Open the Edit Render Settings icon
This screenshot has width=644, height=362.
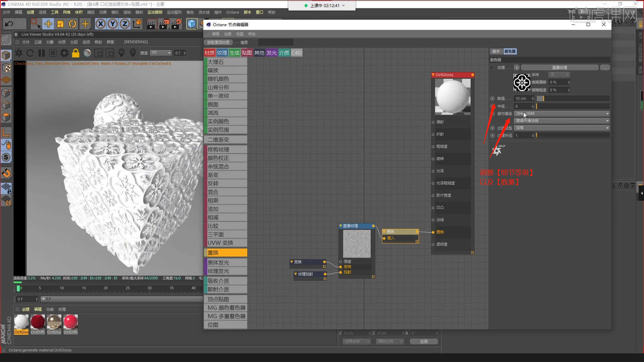176,24
